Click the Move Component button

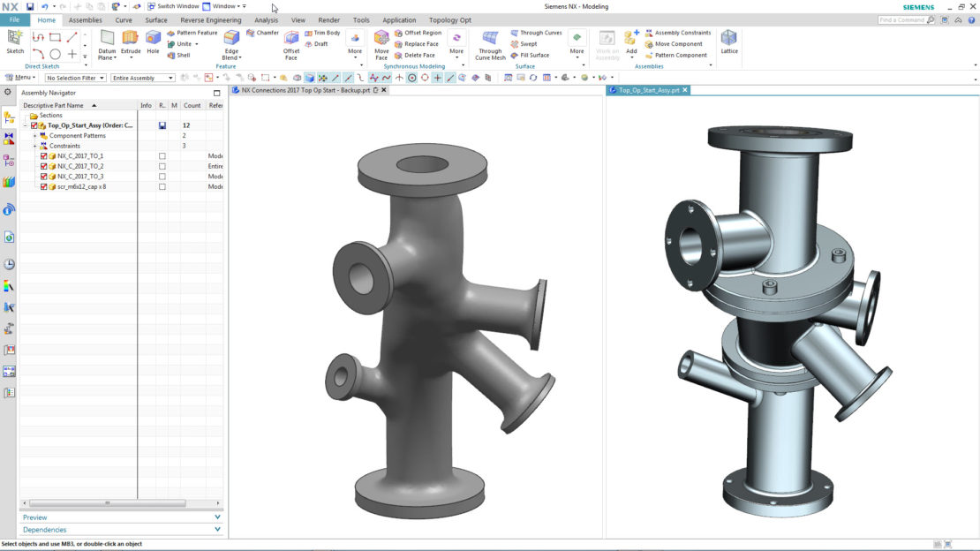click(x=675, y=43)
